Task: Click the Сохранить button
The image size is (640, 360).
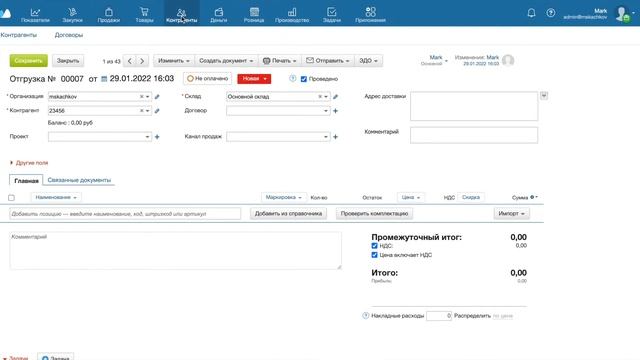Action: pyautogui.click(x=29, y=60)
